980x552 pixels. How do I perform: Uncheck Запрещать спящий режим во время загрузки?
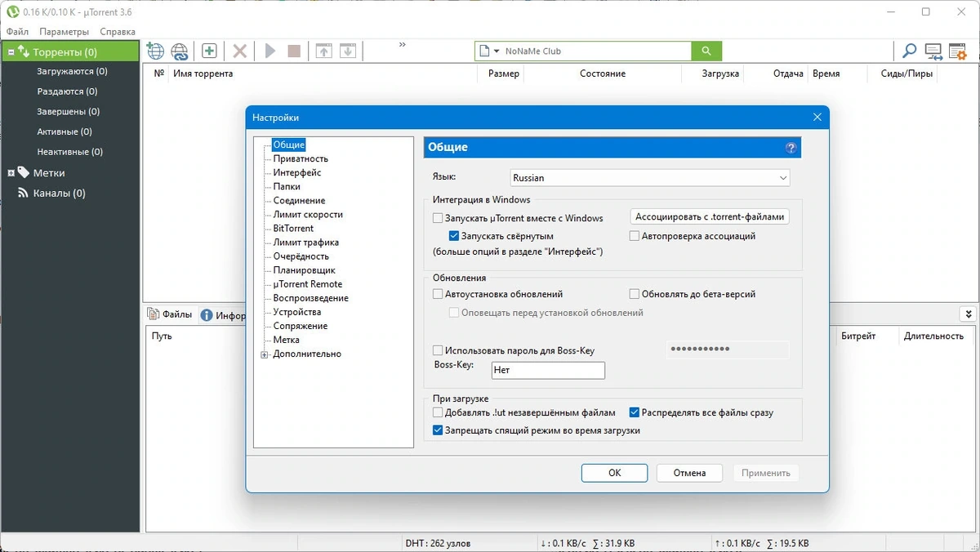(x=438, y=430)
